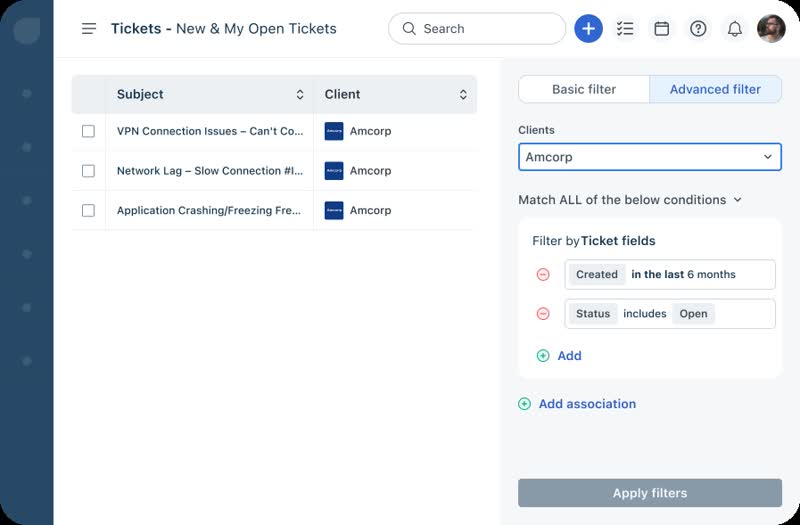Click the Add association link
The height and width of the screenshot is (525, 800).
(x=577, y=404)
